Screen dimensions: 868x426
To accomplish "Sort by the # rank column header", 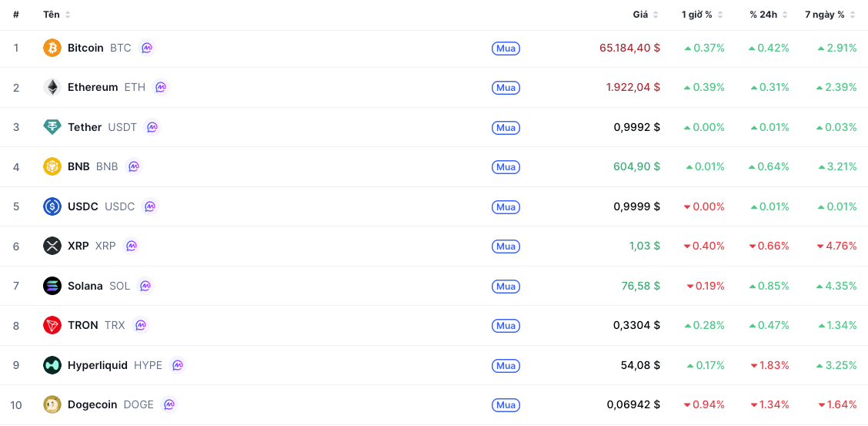I will 16,15.
